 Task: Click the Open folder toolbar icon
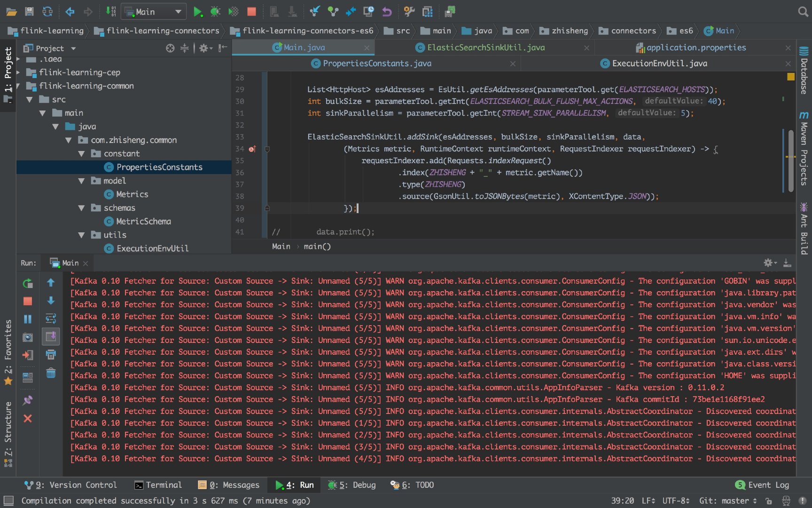tap(12, 12)
